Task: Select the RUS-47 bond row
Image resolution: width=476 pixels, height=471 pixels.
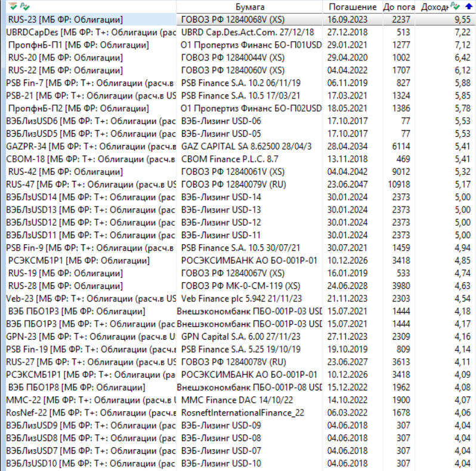Action: tap(89, 184)
